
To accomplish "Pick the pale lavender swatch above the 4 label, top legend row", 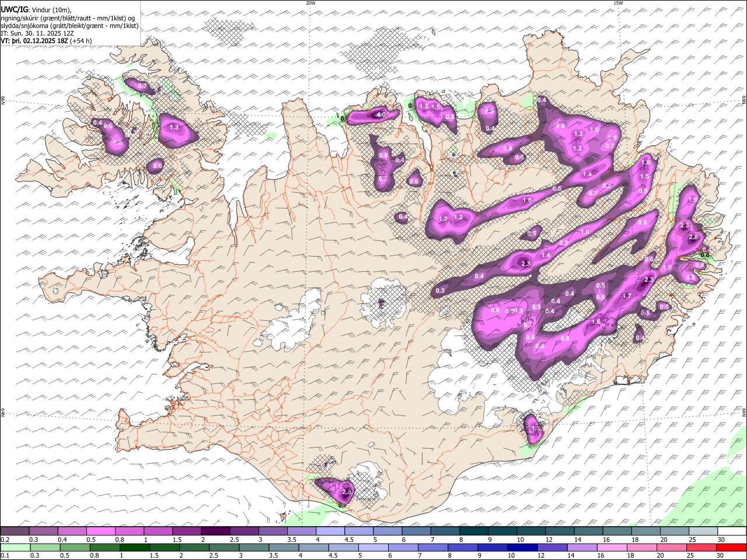I will pos(330,531).
